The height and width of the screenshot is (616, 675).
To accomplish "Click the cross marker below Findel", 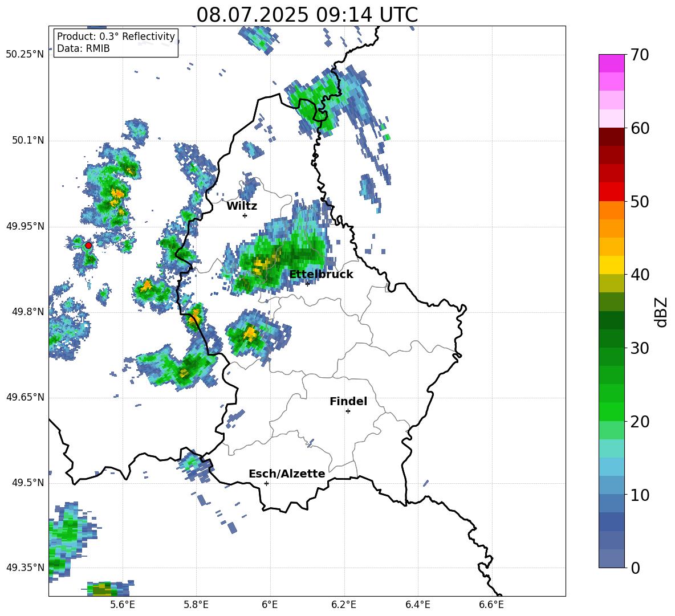I will point(348,411).
